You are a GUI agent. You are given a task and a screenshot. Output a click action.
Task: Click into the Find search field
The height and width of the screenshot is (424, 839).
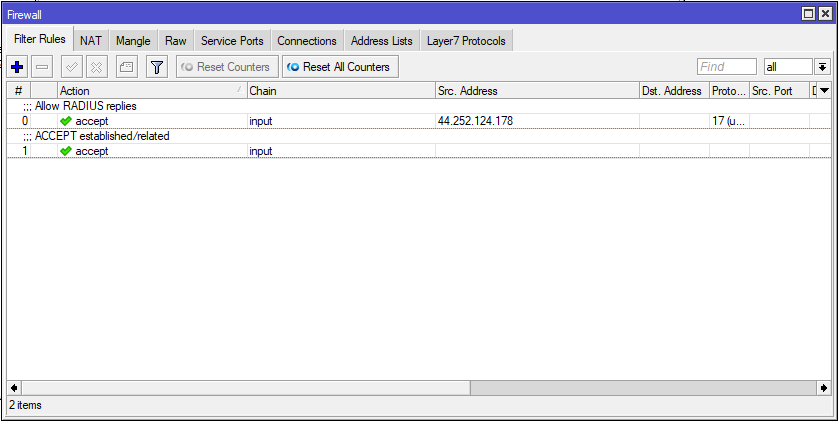pos(726,67)
